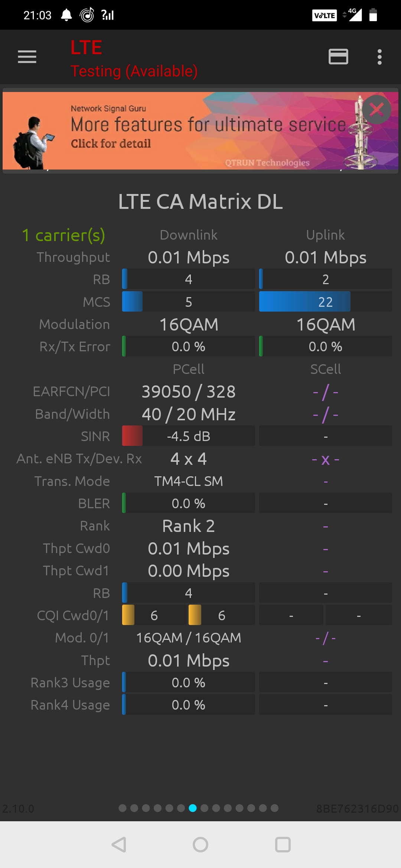This screenshot has width=401, height=868.
Task: Tap the highlighted cyan page dot
Action: coord(193,808)
